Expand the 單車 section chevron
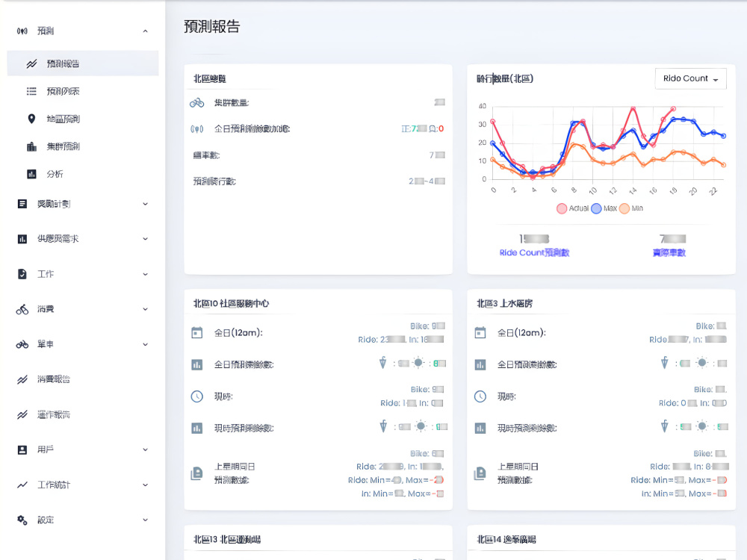The height and width of the screenshot is (560, 747). coord(146,344)
